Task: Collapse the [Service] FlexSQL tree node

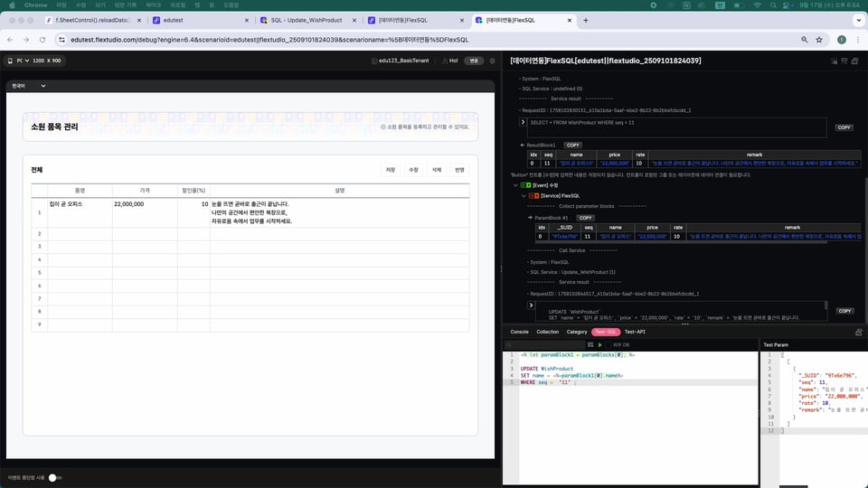Action: click(x=524, y=196)
